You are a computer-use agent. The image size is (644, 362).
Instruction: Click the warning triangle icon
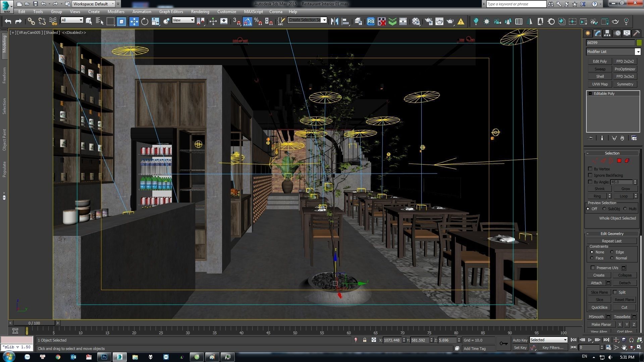pyautogui.click(x=461, y=21)
